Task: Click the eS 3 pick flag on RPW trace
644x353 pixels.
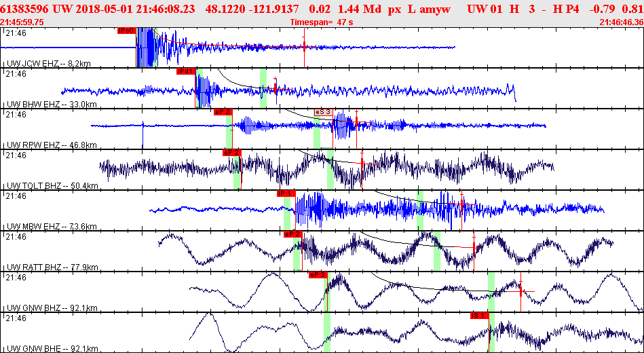Action: click(x=323, y=112)
